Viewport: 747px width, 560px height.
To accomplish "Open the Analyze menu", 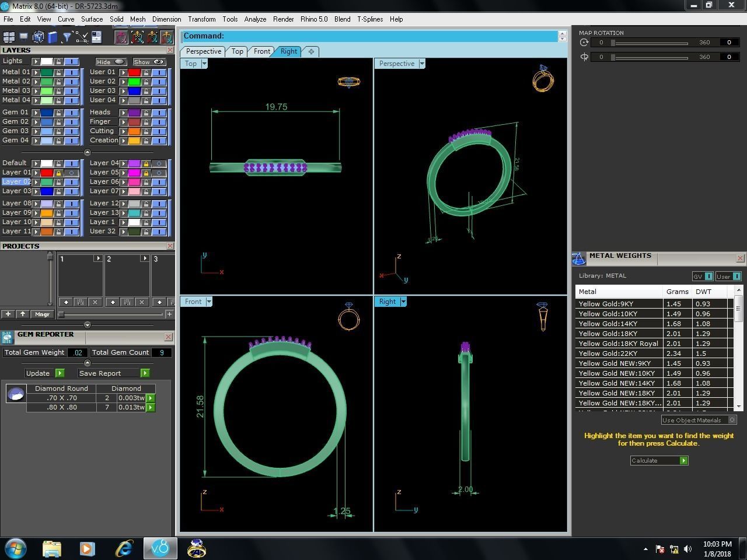I will click(x=255, y=19).
